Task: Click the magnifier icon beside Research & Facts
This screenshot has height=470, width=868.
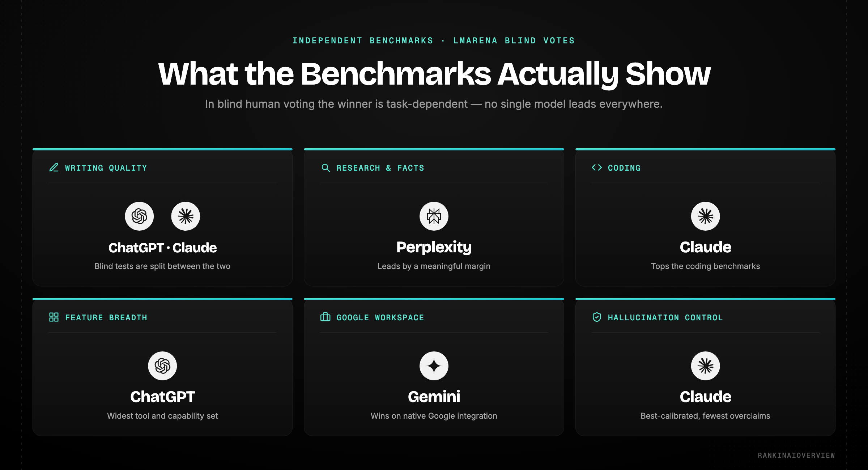Action: 325,167
